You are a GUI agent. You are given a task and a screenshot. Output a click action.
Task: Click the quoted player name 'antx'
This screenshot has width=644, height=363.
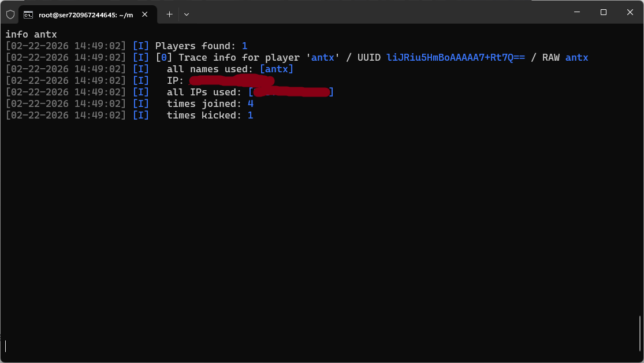click(322, 58)
